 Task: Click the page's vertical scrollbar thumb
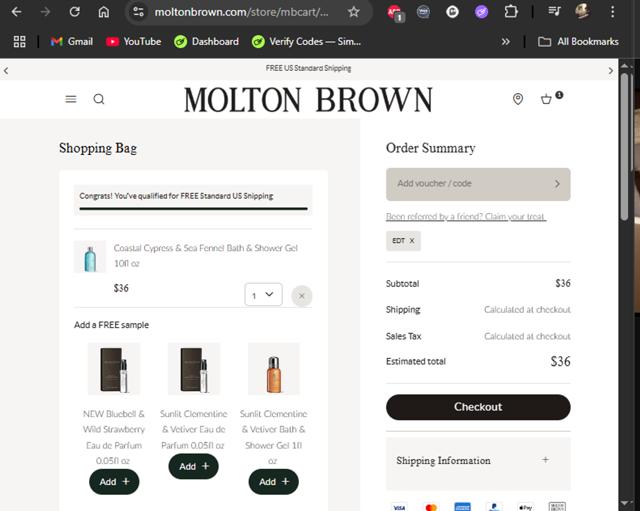coord(624,147)
